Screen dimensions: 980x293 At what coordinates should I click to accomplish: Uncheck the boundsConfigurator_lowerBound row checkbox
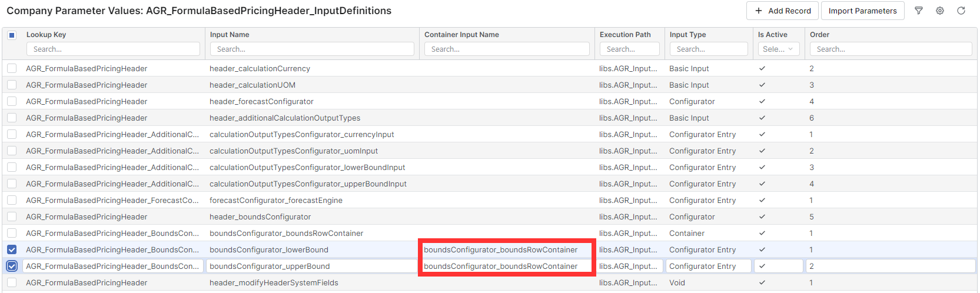click(x=12, y=250)
